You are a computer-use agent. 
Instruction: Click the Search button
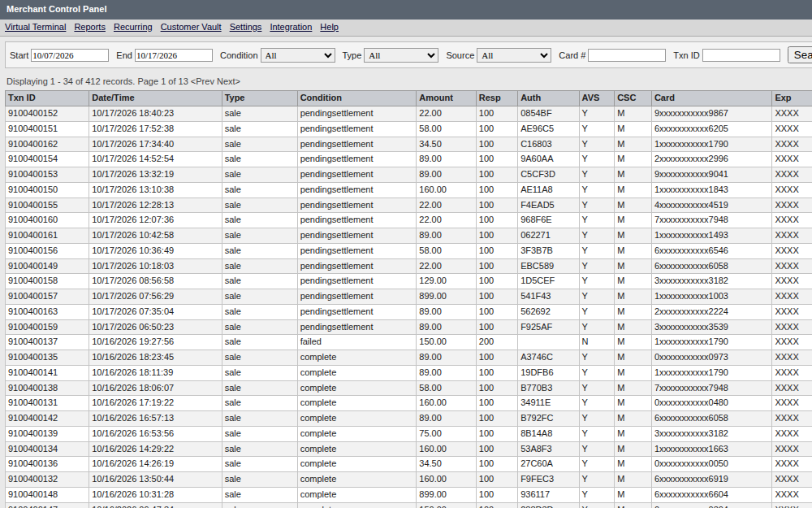tap(800, 55)
